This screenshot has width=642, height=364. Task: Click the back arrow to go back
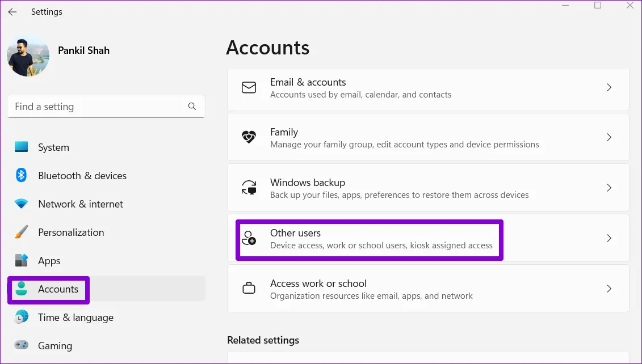coord(12,11)
